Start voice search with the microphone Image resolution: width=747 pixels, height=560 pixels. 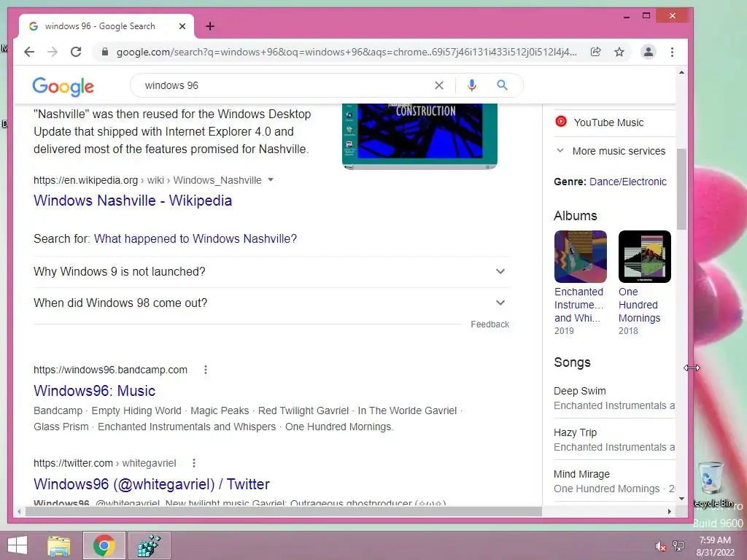472,85
